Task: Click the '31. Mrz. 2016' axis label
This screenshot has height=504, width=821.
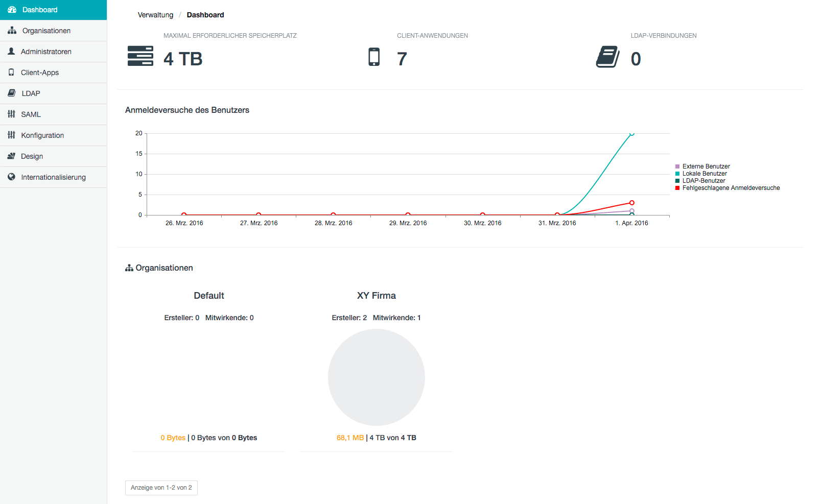Action: pyautogui.click(x=557, y=223)
